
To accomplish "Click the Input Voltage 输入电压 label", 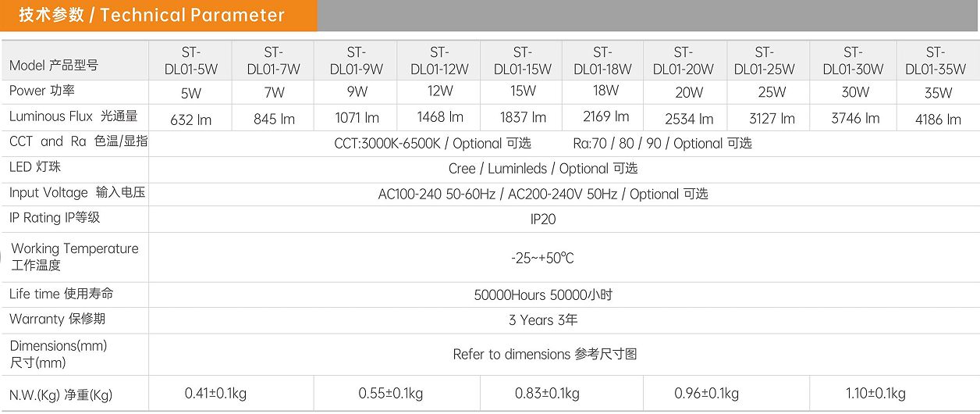I will pos(77,192).
